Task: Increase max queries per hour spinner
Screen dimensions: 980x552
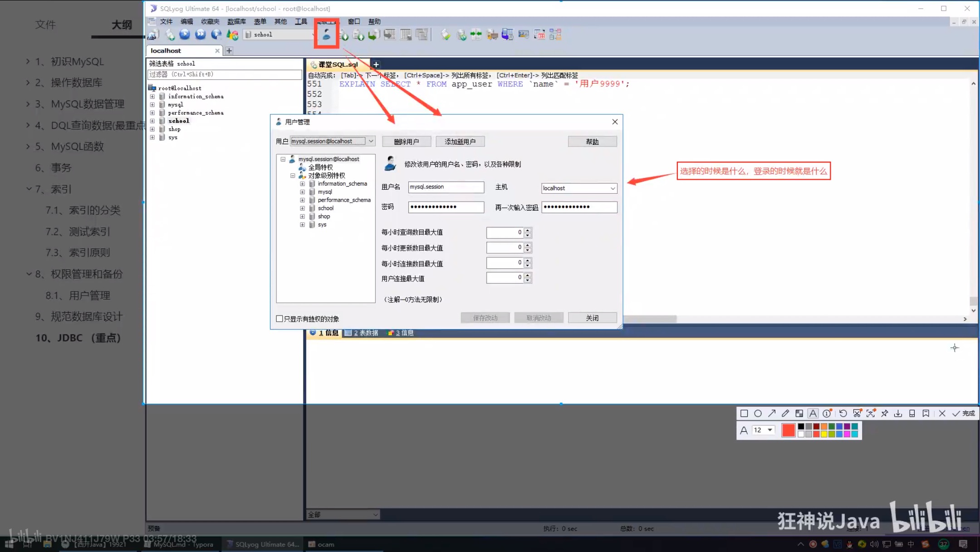Action: click(527, 230)
